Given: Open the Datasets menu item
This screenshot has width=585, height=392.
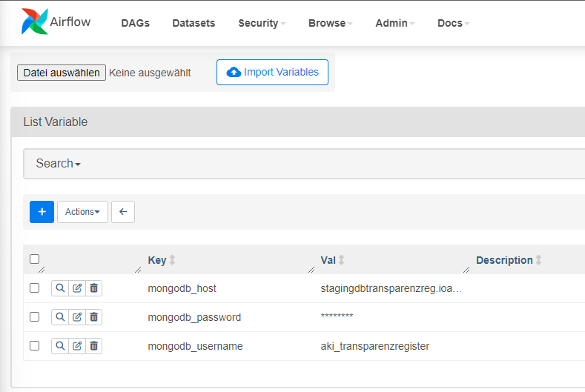Looking at the screenshot, I should click(194, 23).
